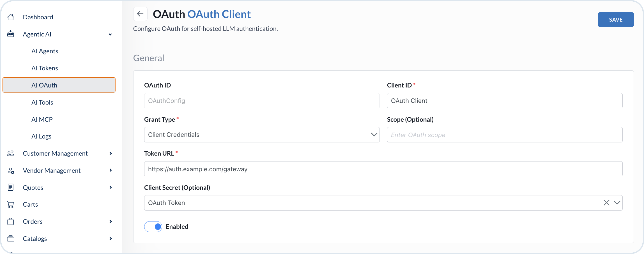Toggle the Enabled switch
The image size is (644, 254).
(x=153, y=227)
